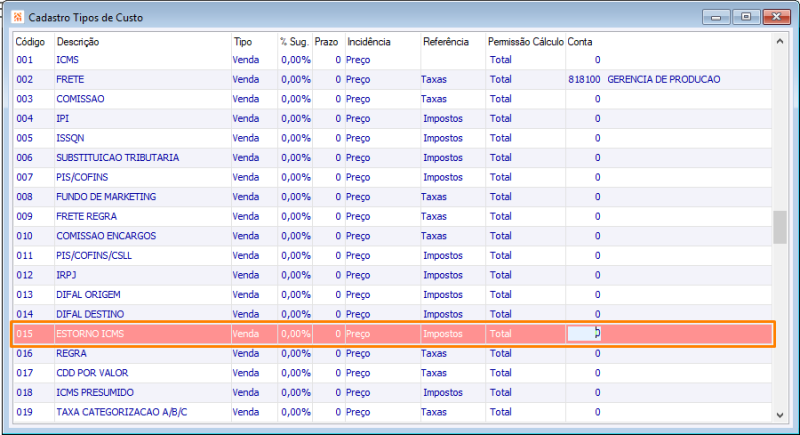Select the IRPJ description in row 012

click(x=66, y=275)
